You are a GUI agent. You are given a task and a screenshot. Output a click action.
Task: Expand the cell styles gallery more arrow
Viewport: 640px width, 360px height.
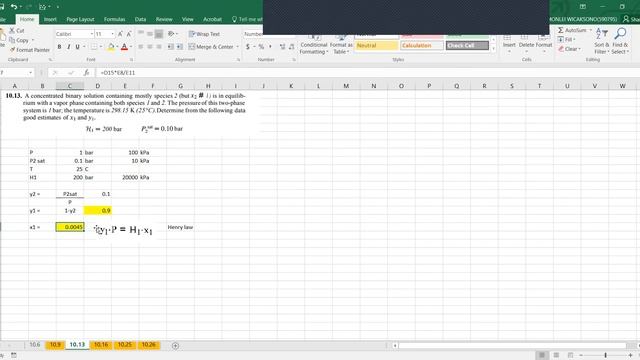point(493,49)
